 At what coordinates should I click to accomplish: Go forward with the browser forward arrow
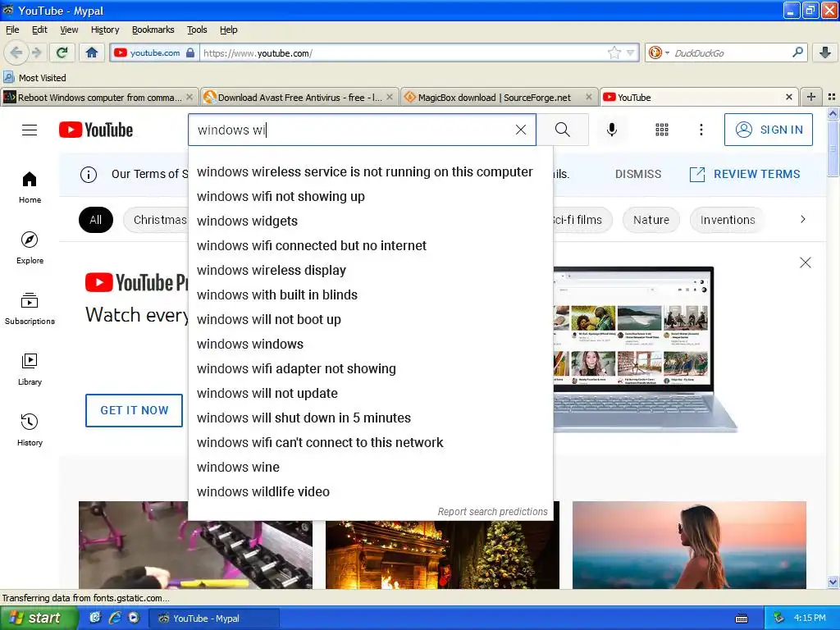tap(36, 52)
